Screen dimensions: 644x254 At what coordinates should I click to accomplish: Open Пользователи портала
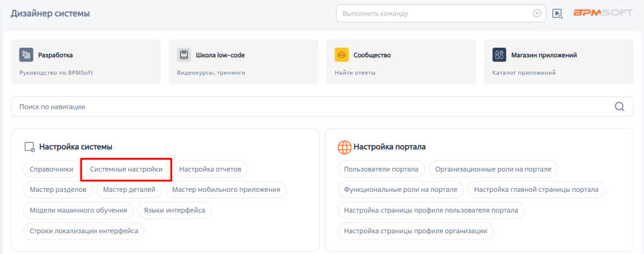point(381,169)
